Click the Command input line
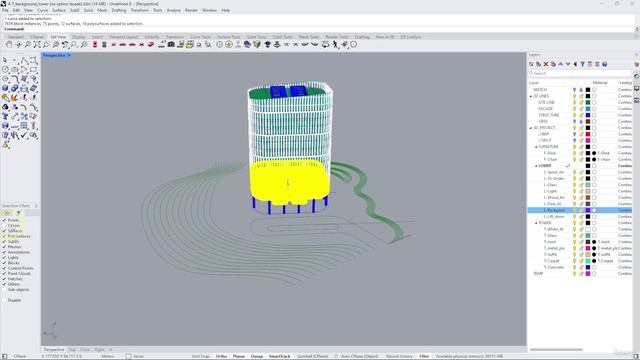Image resolution: width=640 pixels, height=360 pixels. tap(318, 29)
